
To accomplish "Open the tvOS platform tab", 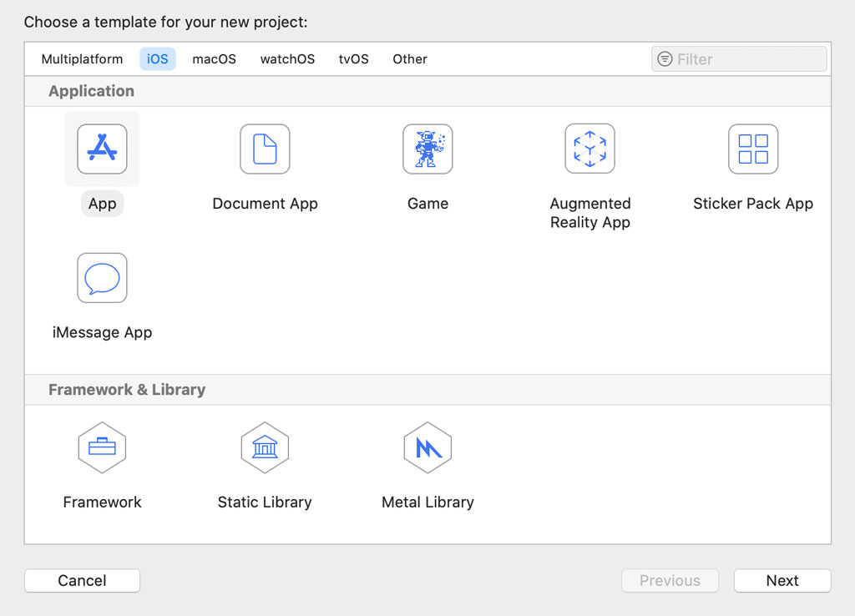I will [x=354, y=59].
